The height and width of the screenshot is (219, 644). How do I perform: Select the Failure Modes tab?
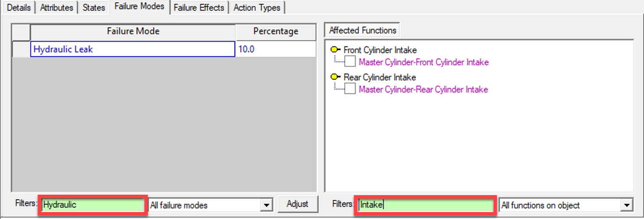coord(139,7)
